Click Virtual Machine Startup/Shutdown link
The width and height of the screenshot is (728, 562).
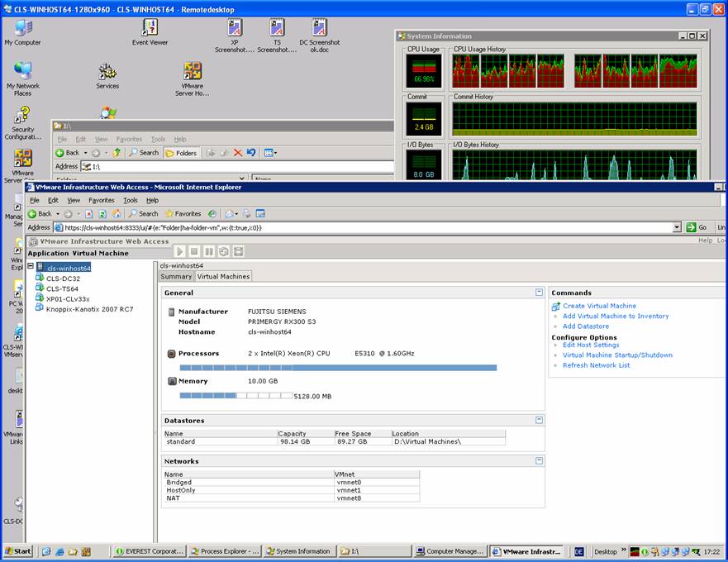point(617,355)
